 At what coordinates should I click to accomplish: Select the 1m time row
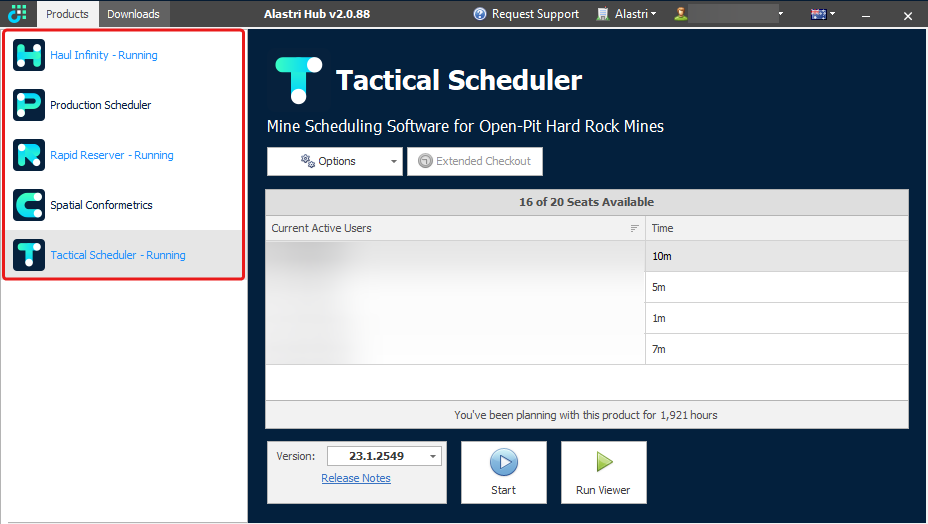[x=776, y=318]
